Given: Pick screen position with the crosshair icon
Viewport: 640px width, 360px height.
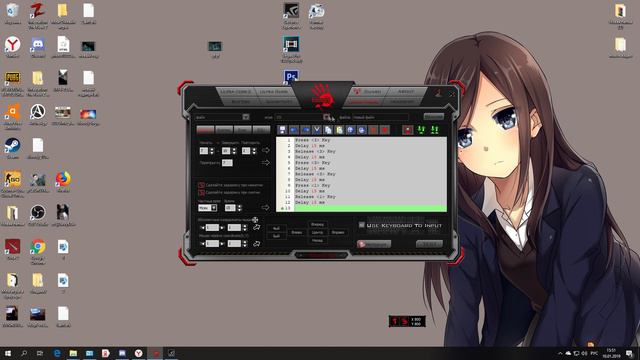Looking at the screenshot, I should point(255,220).
